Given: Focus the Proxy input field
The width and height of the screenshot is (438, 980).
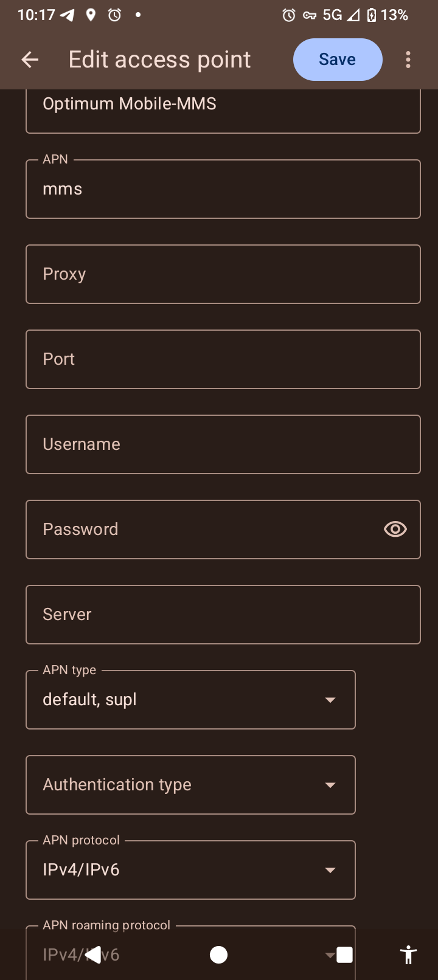Looking at the screenshot, I should pos(223,274).
